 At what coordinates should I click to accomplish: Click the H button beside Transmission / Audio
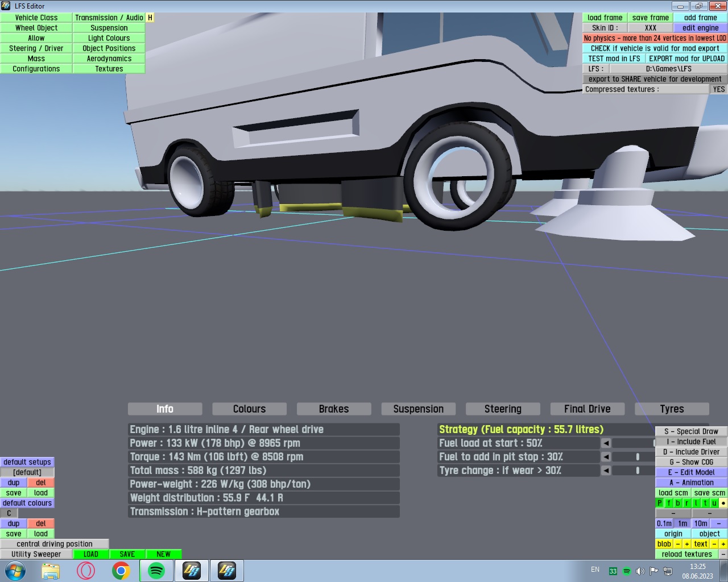click(150, 18)
